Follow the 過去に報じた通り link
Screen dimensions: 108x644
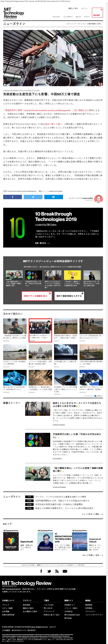[53, 124]
